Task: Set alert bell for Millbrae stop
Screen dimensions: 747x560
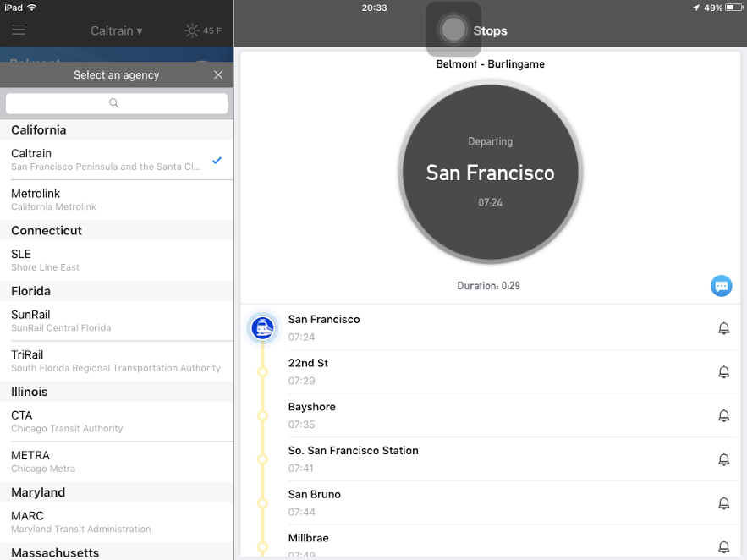Action: (723, 546)
